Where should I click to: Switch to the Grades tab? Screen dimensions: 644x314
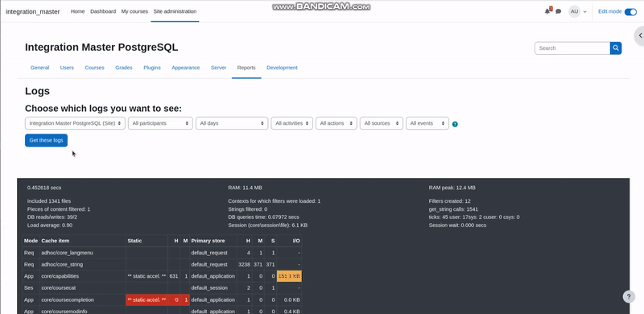pyautogui.click(x=124, y=68)
